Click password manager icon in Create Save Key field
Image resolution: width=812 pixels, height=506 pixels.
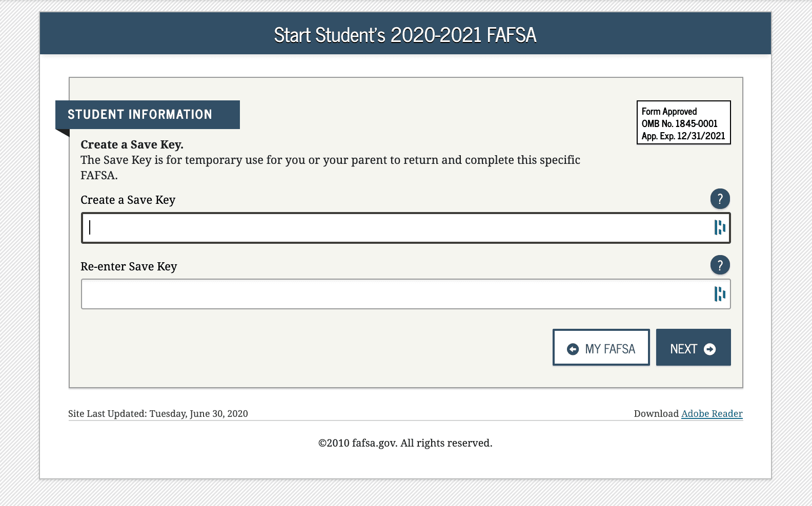click(720, 227)
